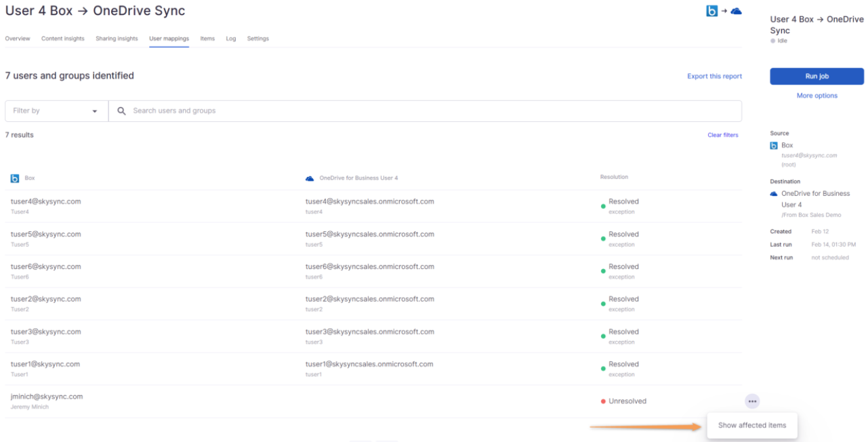Image resolution: width=868 pixels, height=442 pixels.
Task: Click tuser6@skysyncsales.onmicrosoft.com cell
Action: pos(369,266)
